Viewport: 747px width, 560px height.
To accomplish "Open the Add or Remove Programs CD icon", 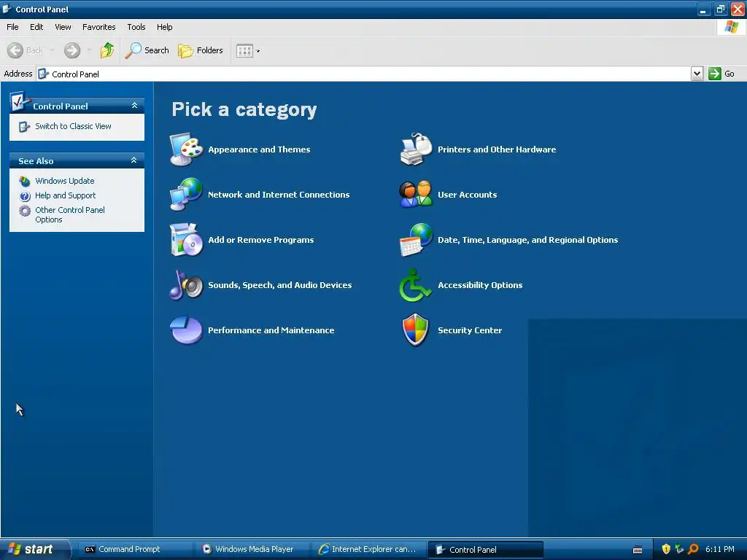I will point(186,239).
